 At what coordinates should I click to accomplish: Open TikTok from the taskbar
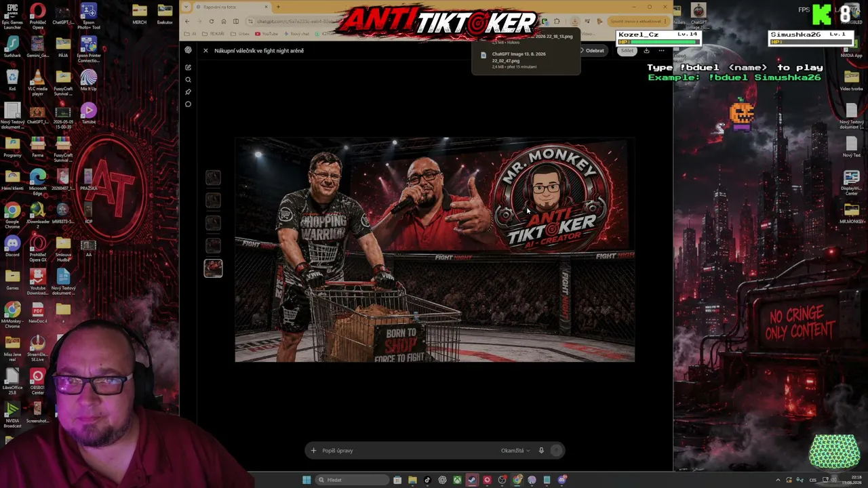(x=427, y=480)
